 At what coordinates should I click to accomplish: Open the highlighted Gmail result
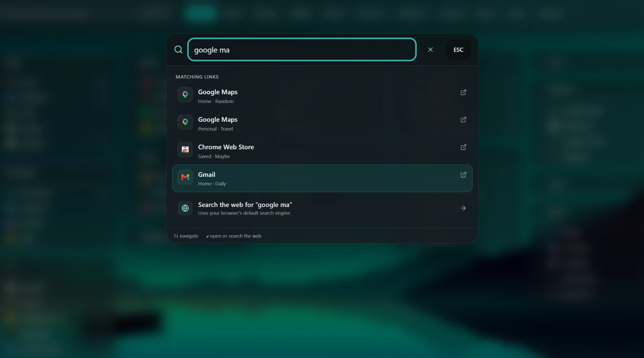322,178
